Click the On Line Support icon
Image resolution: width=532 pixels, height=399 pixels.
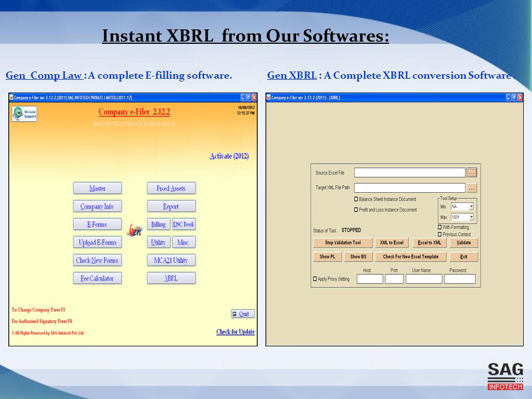(x=24, y=114)
